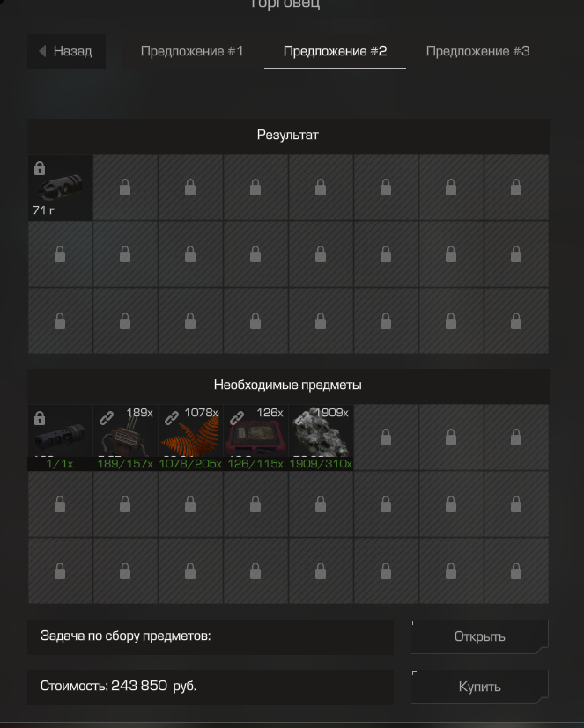The height and width of the screenshot is (728, 584).
Task: Select the required muzzle device item 1/1x
Action: point(61,438)
